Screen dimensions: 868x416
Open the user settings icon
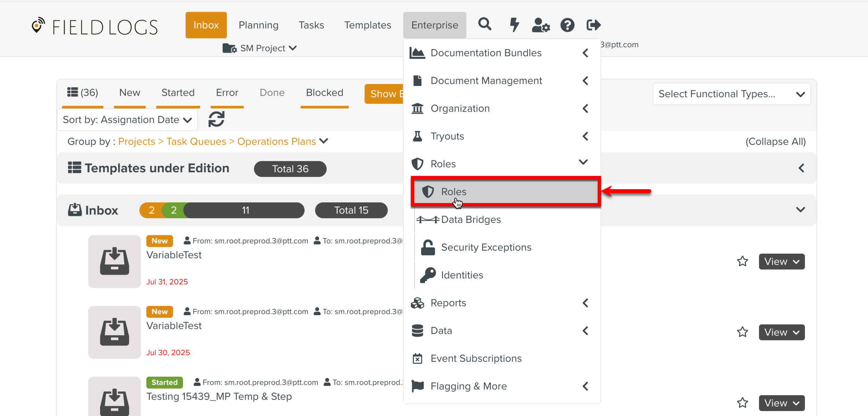click(x=540, y=25)
